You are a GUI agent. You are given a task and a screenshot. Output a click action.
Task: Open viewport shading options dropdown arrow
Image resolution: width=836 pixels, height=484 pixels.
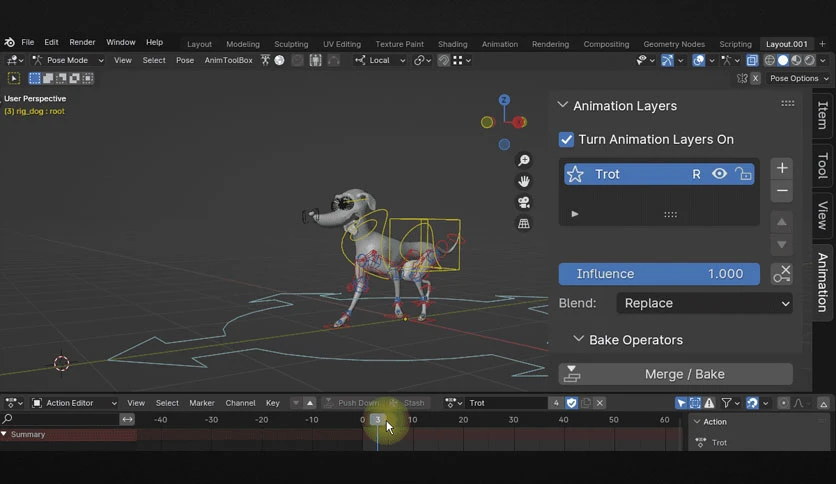pos(823,60)
